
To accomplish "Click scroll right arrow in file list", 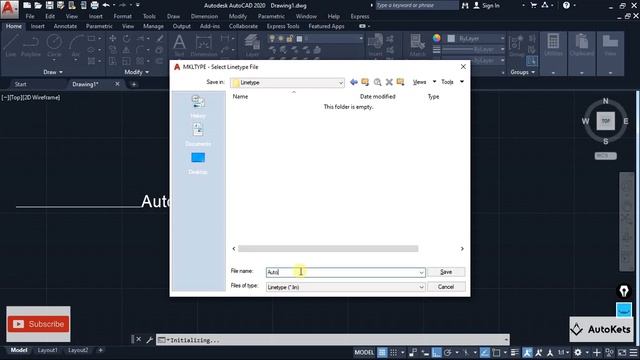I will pos(462,249).
